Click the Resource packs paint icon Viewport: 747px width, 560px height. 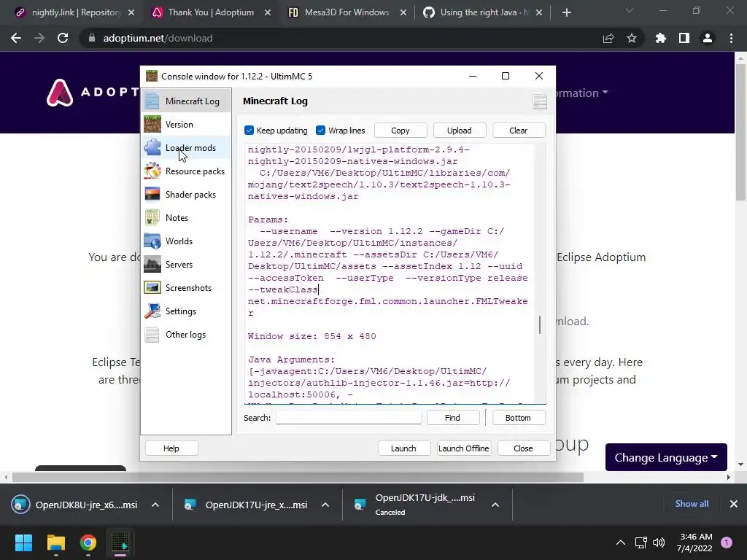[x=152, y=171]
